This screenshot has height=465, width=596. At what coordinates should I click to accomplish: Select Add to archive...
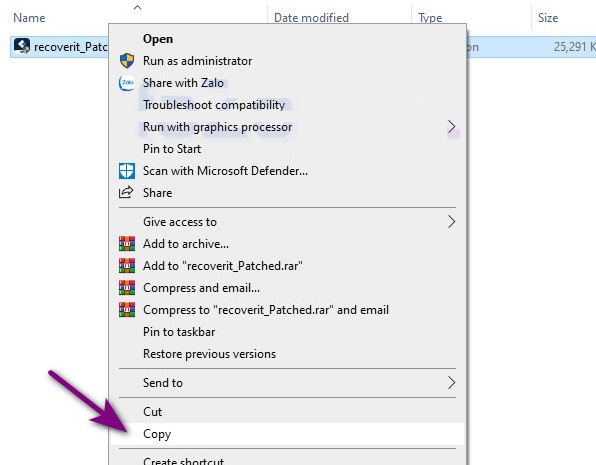(288, 244)
